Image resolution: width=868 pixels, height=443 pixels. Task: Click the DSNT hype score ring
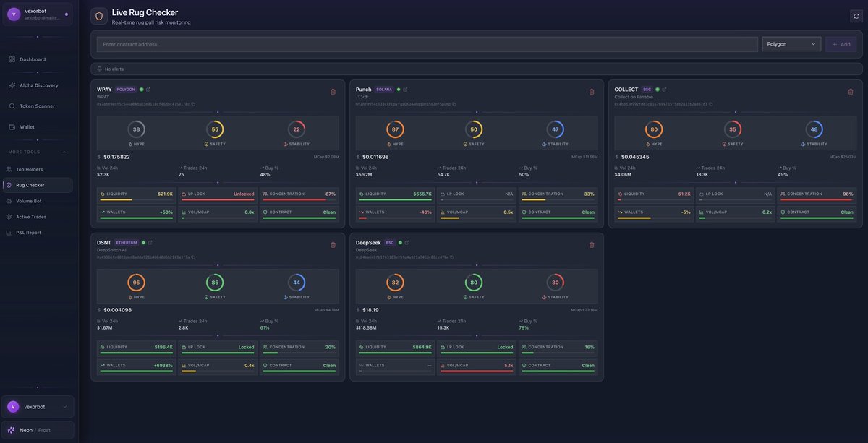(x=136, y=283)
